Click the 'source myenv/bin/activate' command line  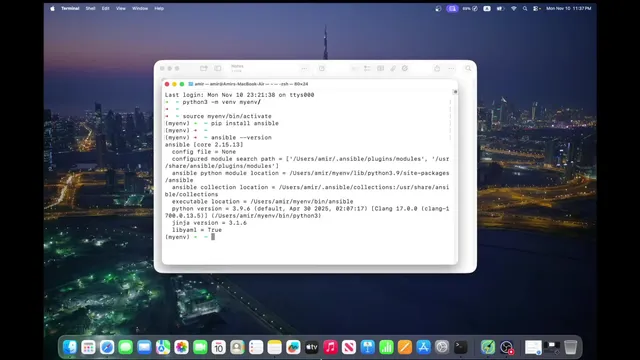tap(227, 116)
